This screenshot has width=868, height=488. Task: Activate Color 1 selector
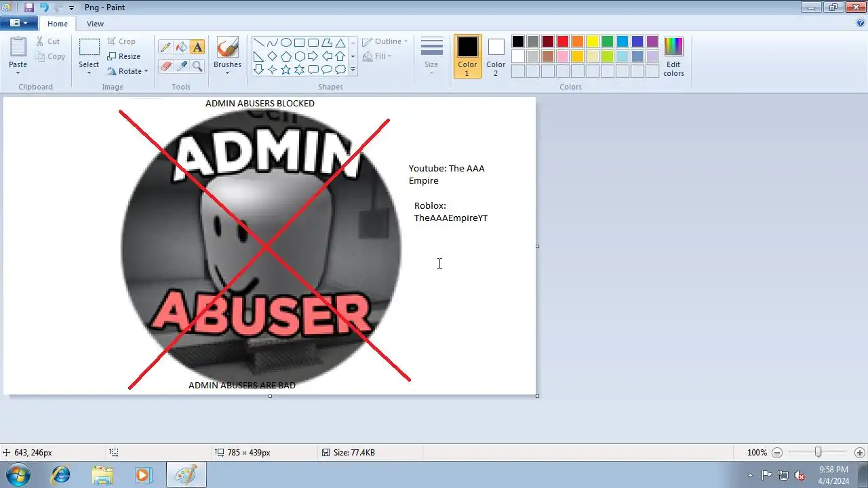467,56
